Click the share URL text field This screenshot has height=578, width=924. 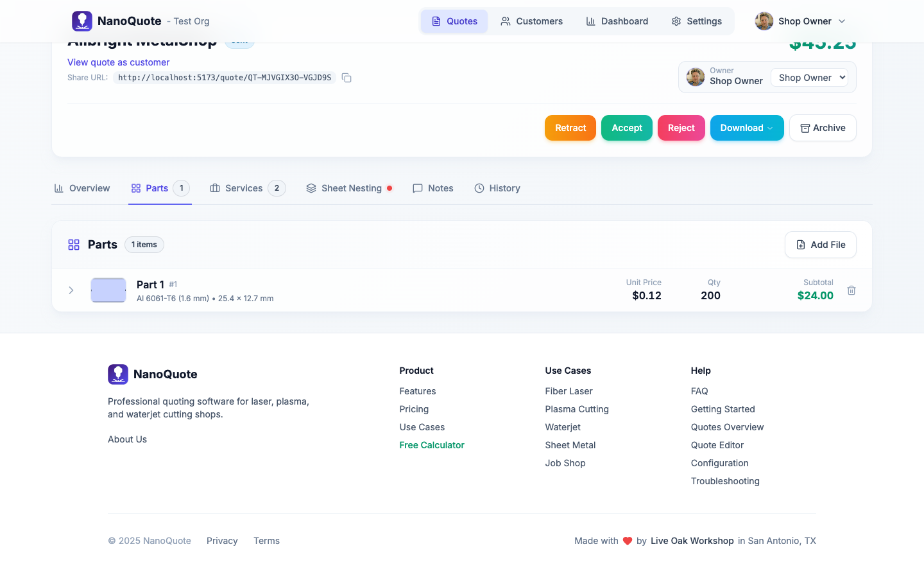pyautogui.click(x=225, y=78)
